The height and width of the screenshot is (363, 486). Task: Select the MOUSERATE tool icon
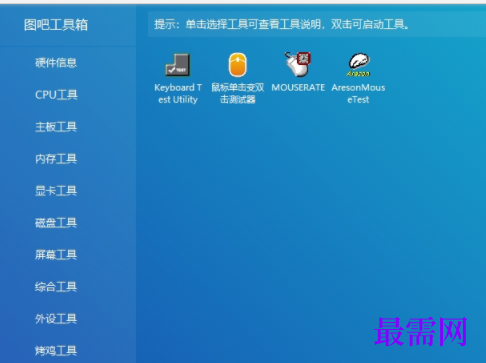point(298,64)
